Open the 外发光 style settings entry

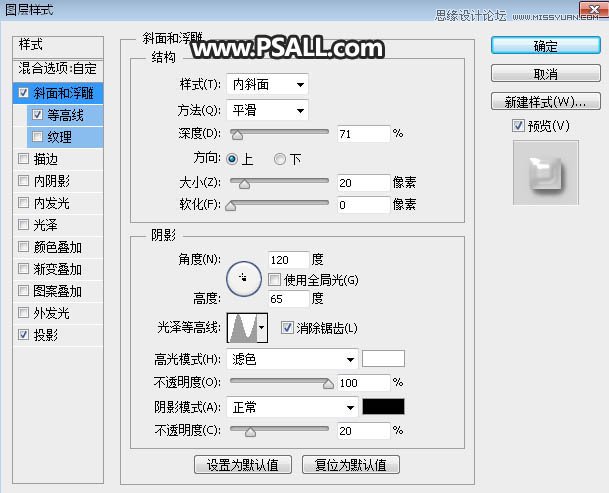tap(52, 313)
